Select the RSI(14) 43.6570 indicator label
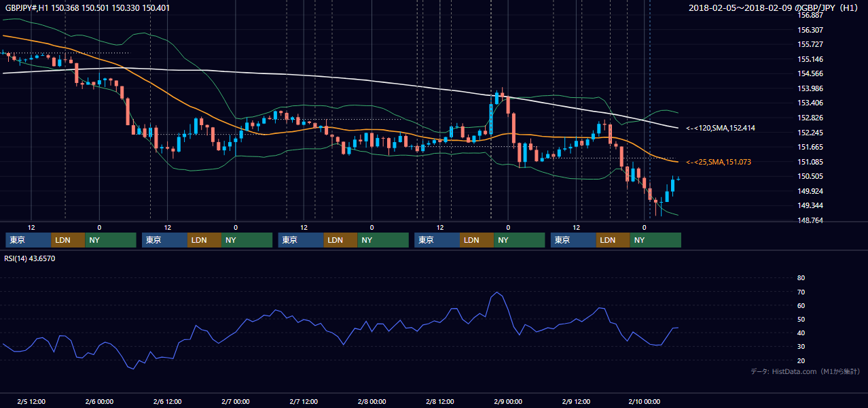This screenshot has height=408, width=868. (x=30, y=258)
